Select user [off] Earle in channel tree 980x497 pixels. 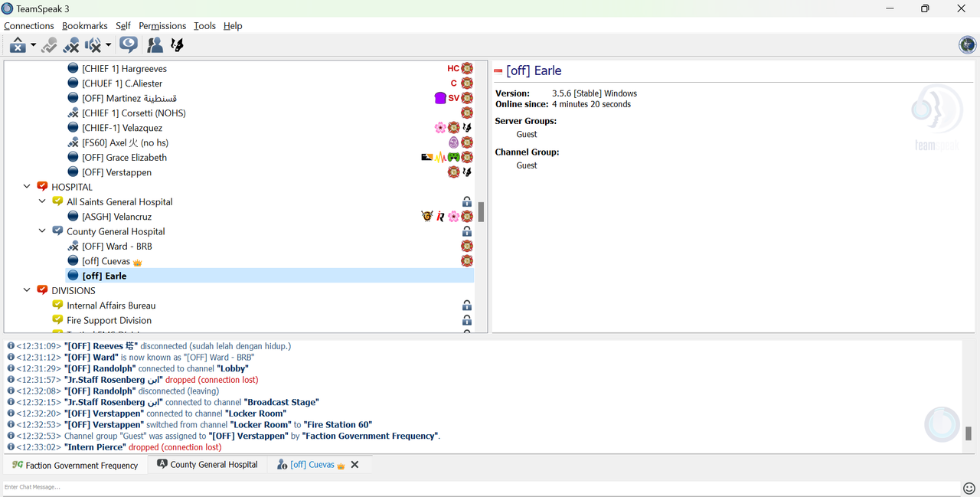point(104,276)
